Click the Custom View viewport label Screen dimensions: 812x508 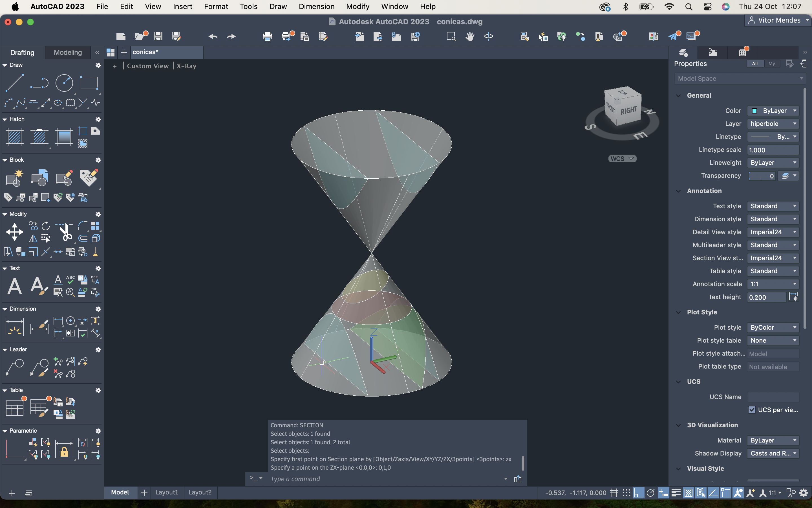(148, 66)
